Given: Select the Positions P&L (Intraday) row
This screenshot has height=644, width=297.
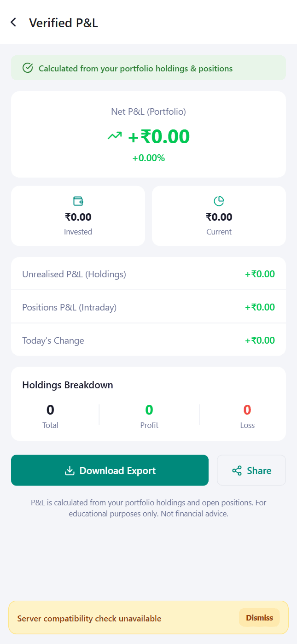Looking at the screenshot, I should point(148,307).
